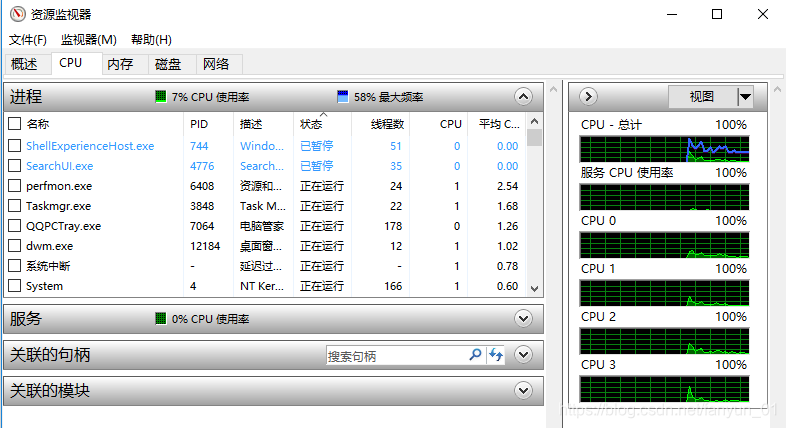Select the QQPCTray.exe process name
786x428 pixels.
coord(64,226)
